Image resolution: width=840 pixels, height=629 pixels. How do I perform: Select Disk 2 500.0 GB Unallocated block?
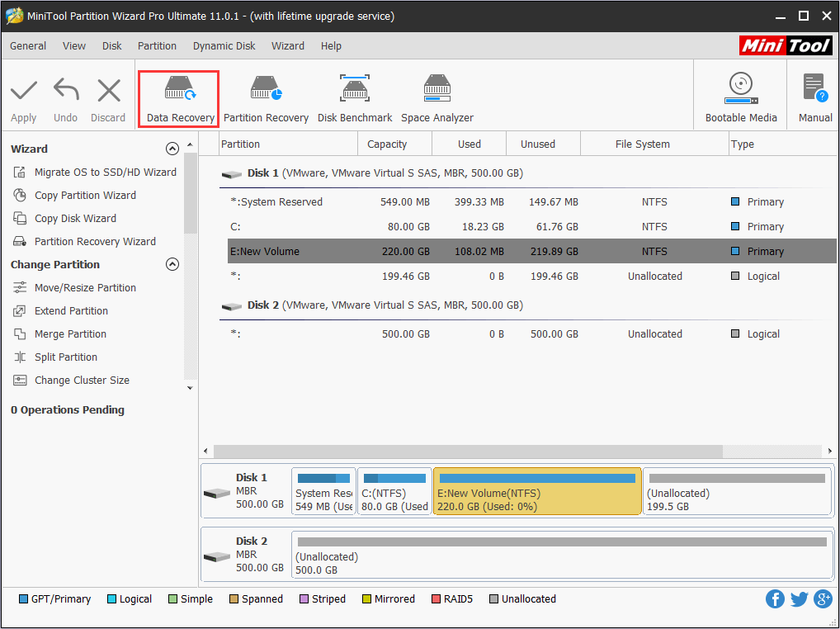pyautogui.click(x=561, y=555)
